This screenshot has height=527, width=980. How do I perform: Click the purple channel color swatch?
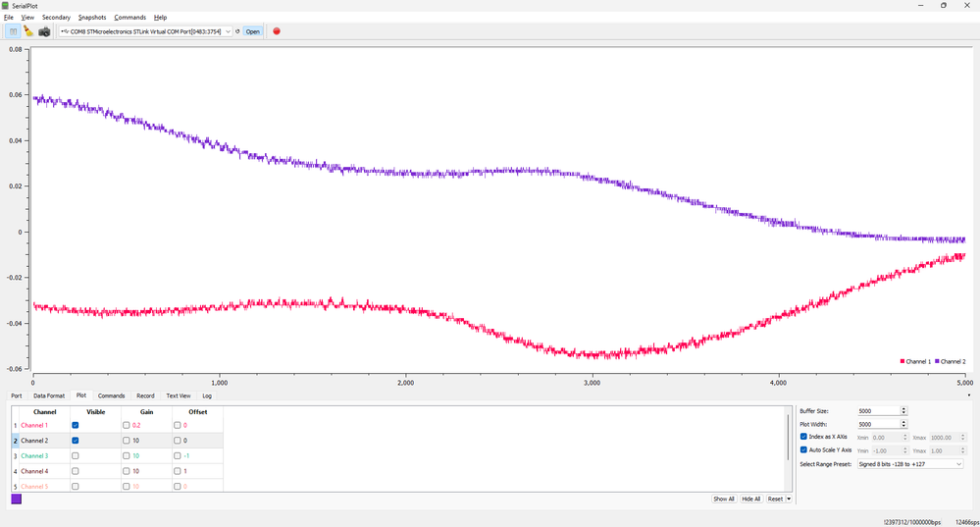pyautogui.click(x=17, y=499)
